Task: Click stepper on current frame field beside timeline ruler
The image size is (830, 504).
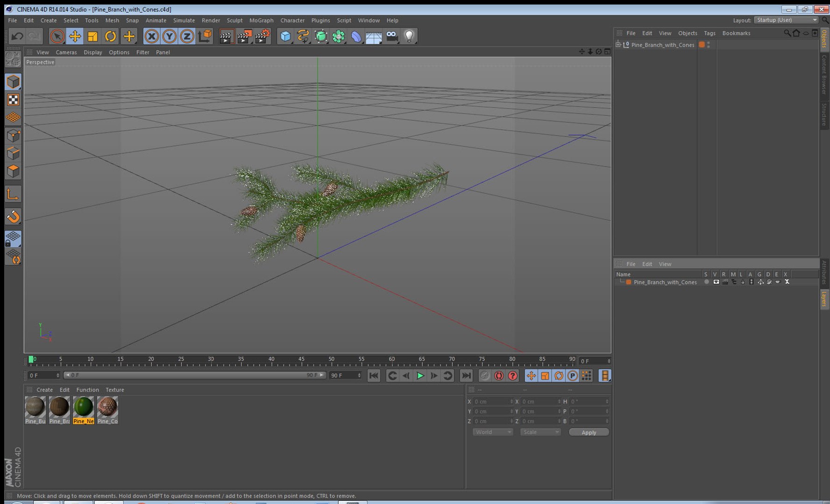Action: pyautogui.click(x=609, y=361)
